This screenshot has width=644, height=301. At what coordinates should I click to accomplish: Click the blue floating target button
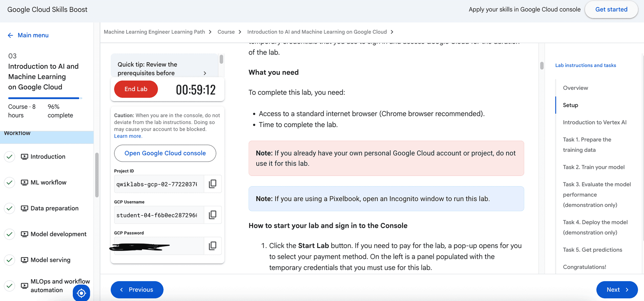(81, 293)
